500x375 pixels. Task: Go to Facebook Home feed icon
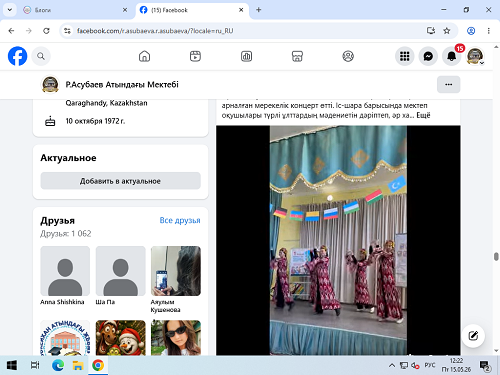(x=144, y=56)
